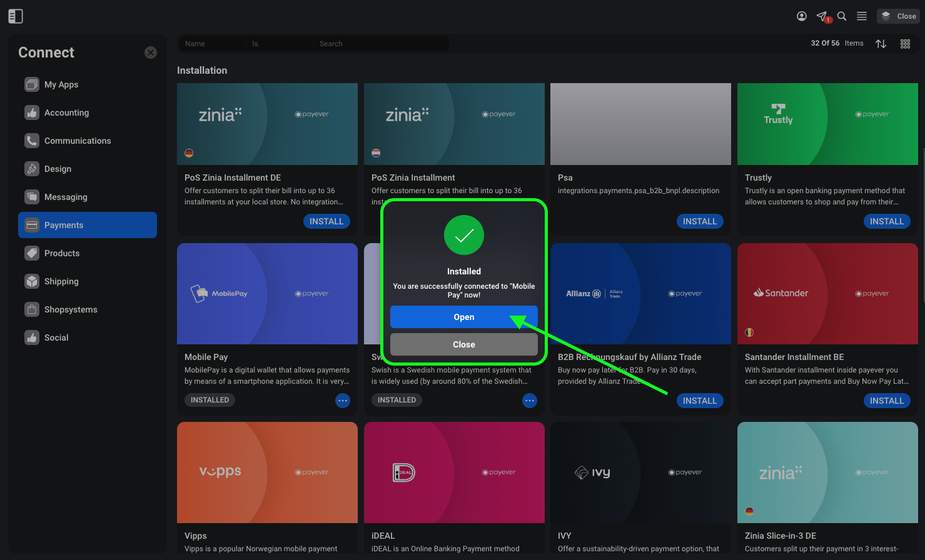Viewport: 925px width, 560px height.
Task: Open the hamburger menu icon
Action: point(862,16)
